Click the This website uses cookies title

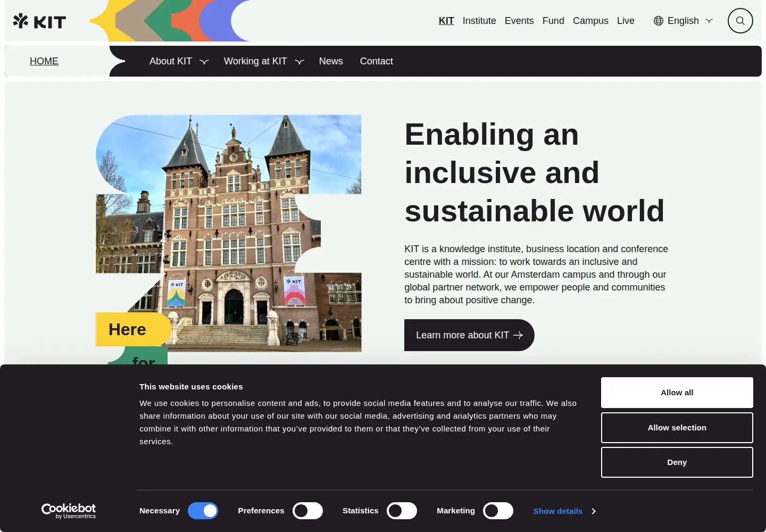(191, 387)
